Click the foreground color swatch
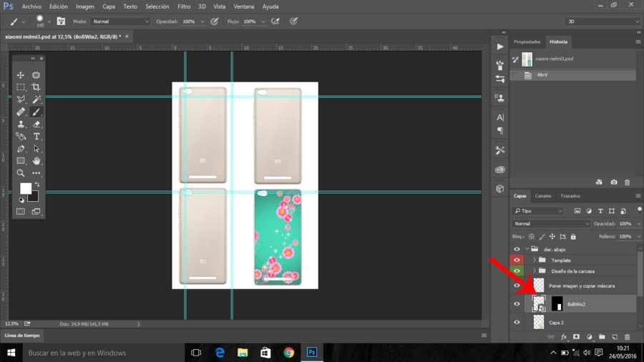 click(26, 188)
